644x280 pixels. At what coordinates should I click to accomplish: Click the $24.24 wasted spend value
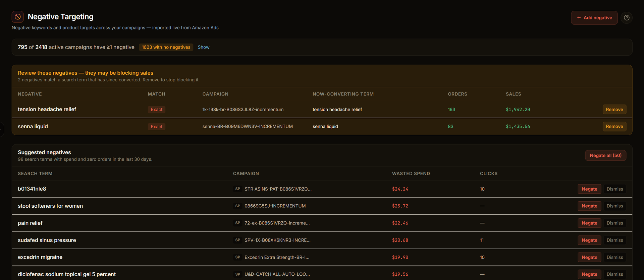400,189
